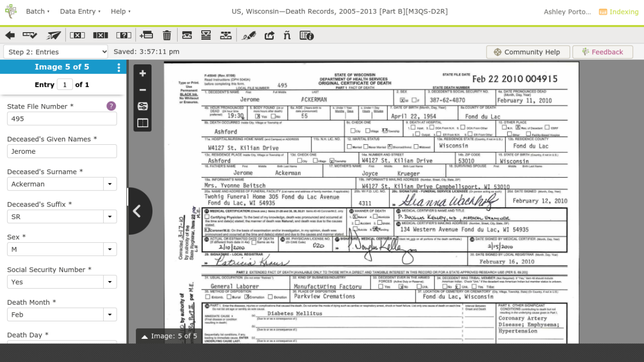The height and width of the screenshot is (362, 644).
Task: Open the Ashley Porto... account menu
Action: [x=568, y=12]
